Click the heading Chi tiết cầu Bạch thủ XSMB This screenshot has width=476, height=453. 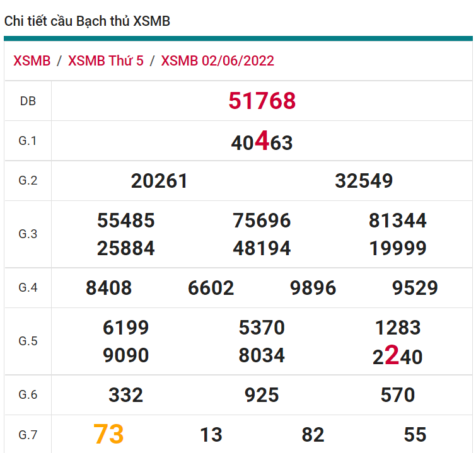point(87,21)
